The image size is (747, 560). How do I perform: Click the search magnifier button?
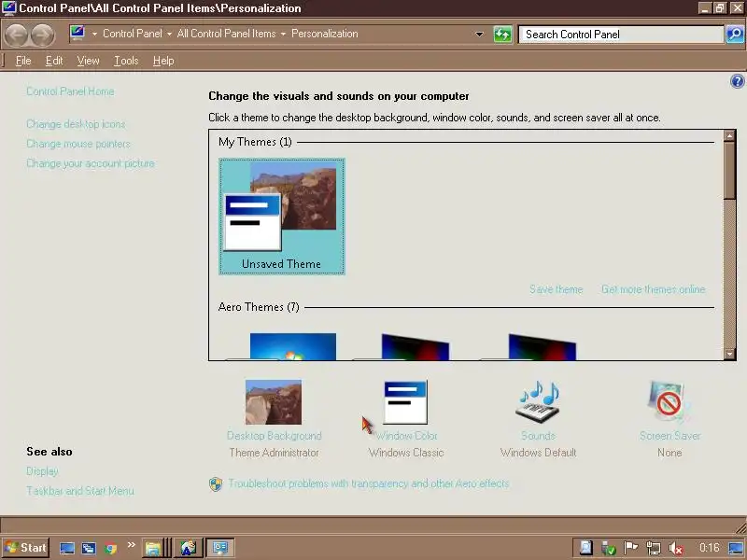[735, 35]
